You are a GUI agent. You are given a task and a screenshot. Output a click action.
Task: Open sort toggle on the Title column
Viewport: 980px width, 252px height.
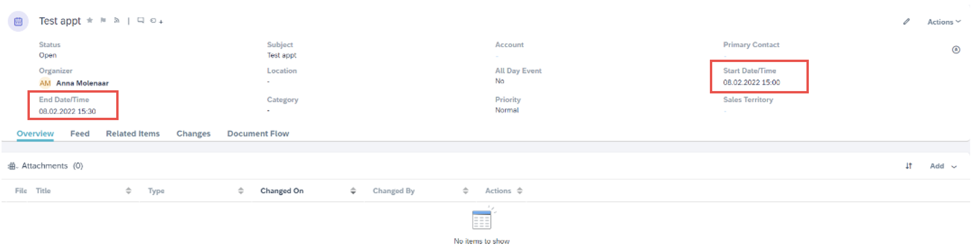tap(129, 191)
